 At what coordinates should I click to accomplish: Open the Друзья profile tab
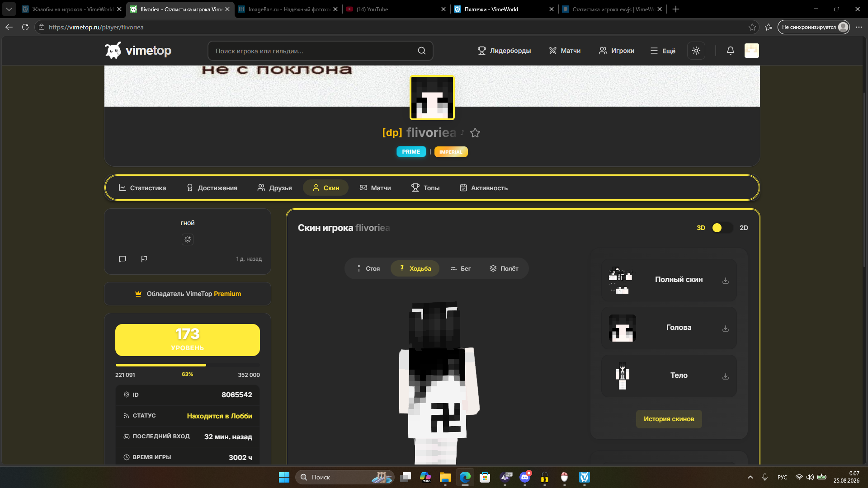(x=274, y=188)
